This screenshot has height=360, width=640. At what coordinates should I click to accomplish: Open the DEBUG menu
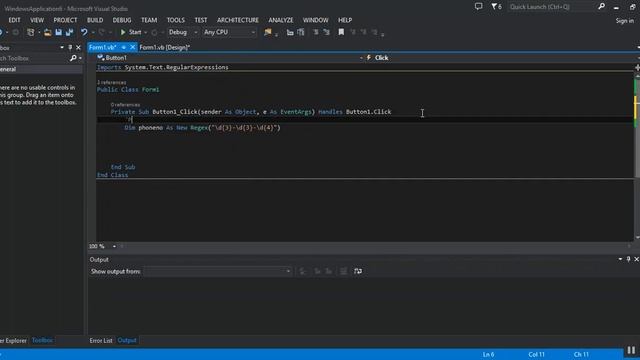pyautogui.click(x=122, y=20)
